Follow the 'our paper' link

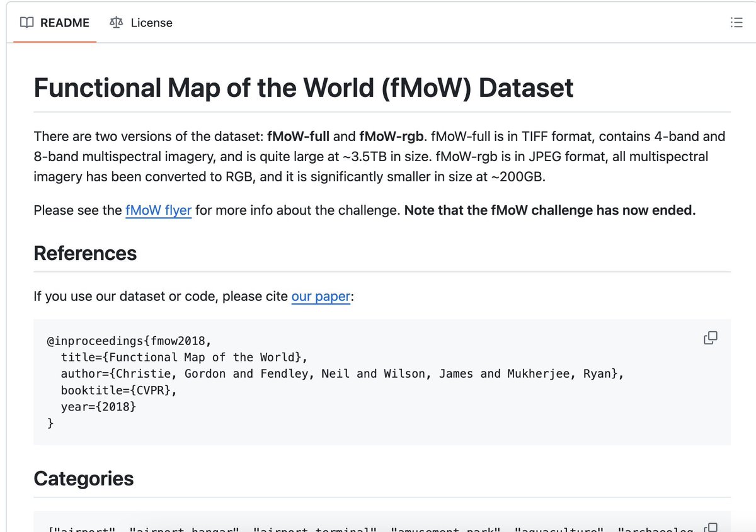click(321, 296)
